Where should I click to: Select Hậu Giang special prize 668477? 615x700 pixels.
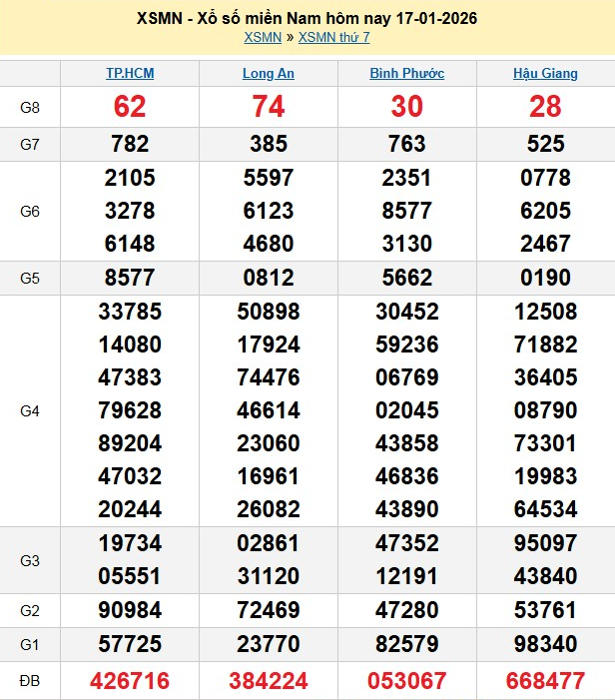[x=545, y=681]
